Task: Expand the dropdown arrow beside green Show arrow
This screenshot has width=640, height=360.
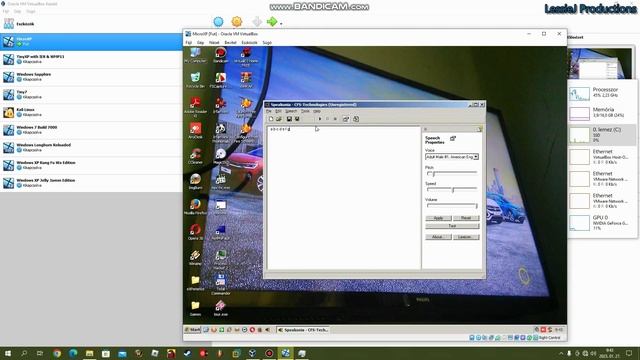Action: tap(281, 24)
